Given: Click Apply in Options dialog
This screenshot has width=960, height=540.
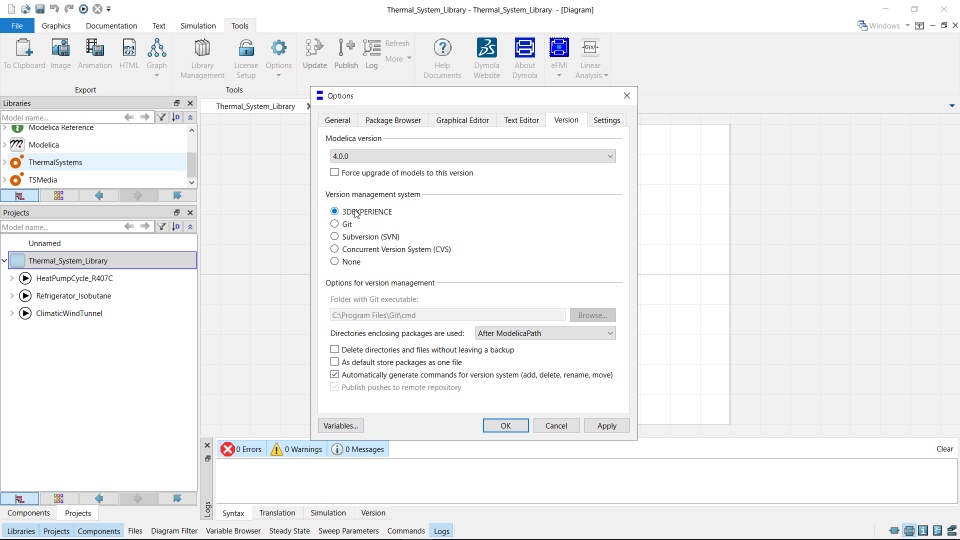Looking at the screenshot, I should point(607,426).
